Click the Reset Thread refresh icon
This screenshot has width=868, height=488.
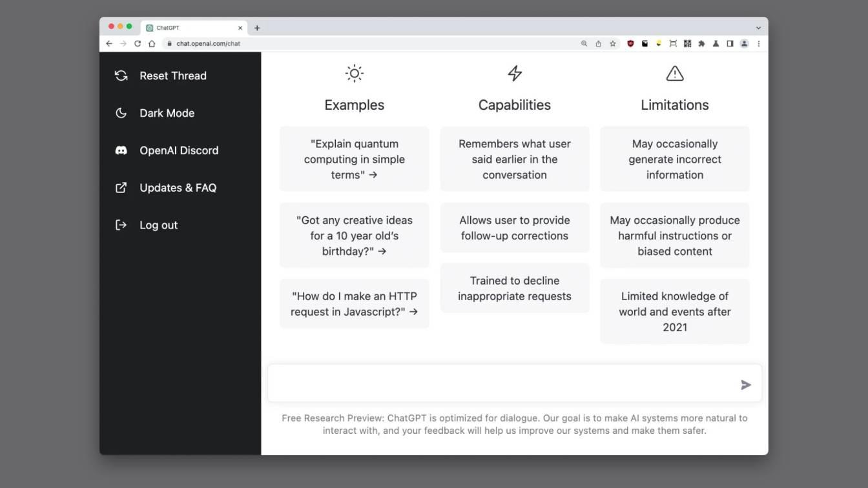121,76
